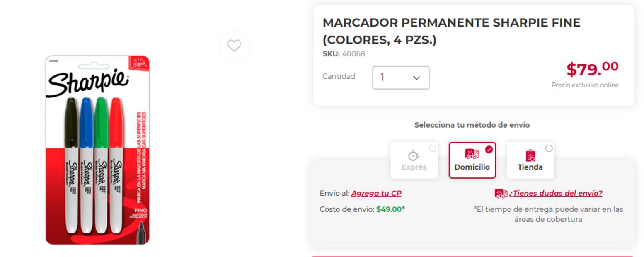This screenshot has height=257, width=644.
Task: Click the shopping bag icon above the Tienda label
Action: pos(530,155)
